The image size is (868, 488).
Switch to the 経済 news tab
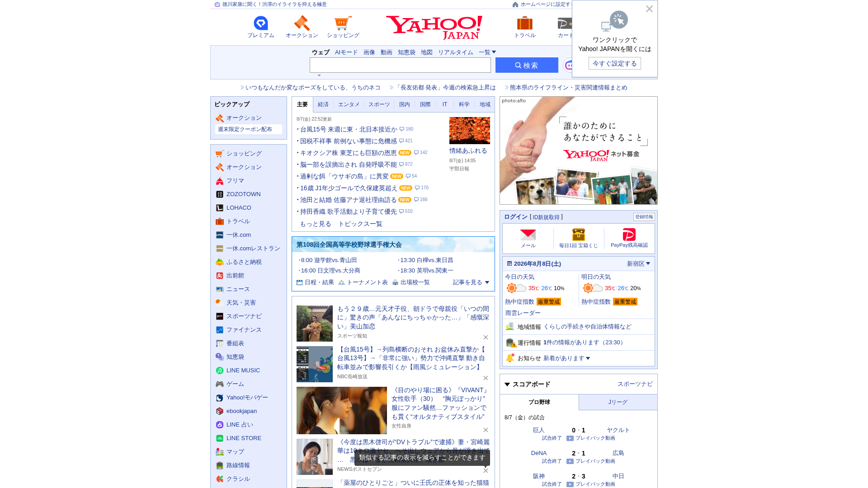click(x=323, y=104)
